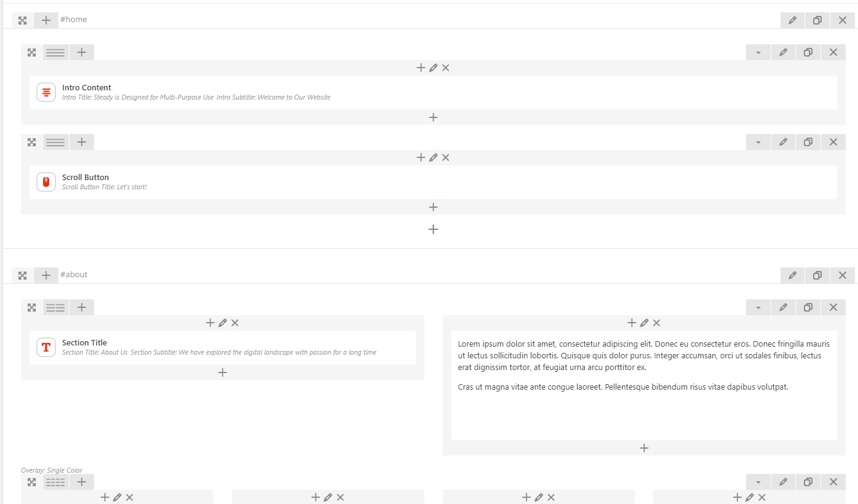Viewport: 858px width, 504px height.
Task: Add an element below the Intro Content block
Action: point(433,117)
